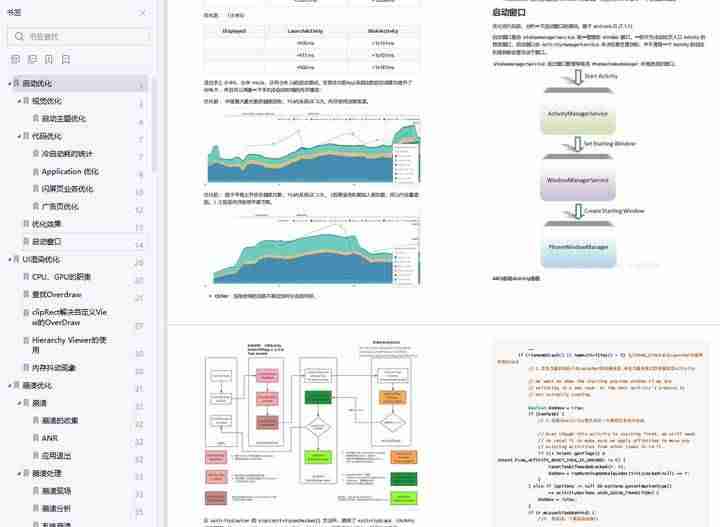This screenshot has width=720, height=527.
Task: Select the 崩溃处理 bookmark entry
Action: [x=47, y=473]
